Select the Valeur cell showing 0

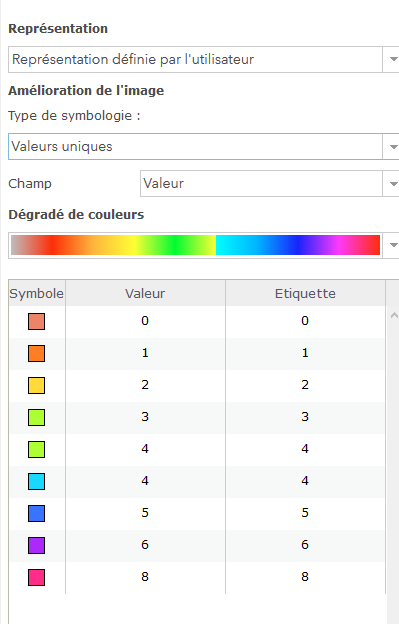[145, 321]
